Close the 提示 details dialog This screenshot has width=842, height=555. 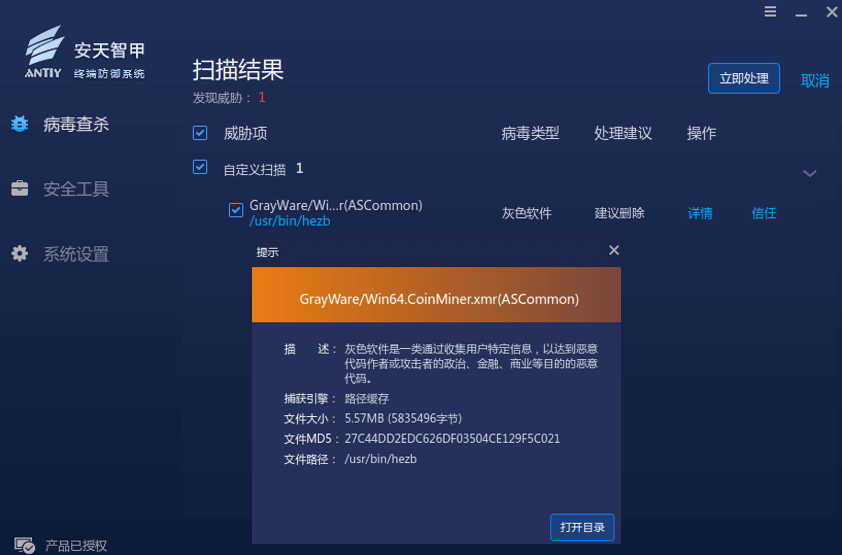pos(614,251)
